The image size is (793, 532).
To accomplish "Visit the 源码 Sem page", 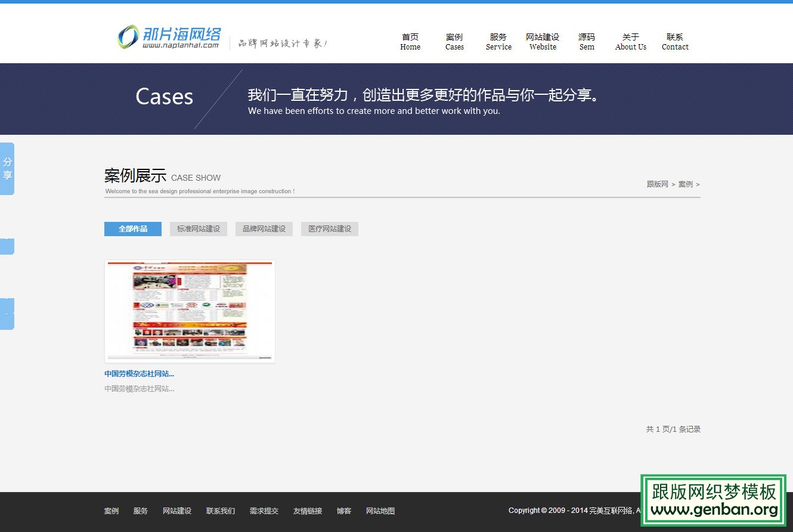I will (586, 42).
